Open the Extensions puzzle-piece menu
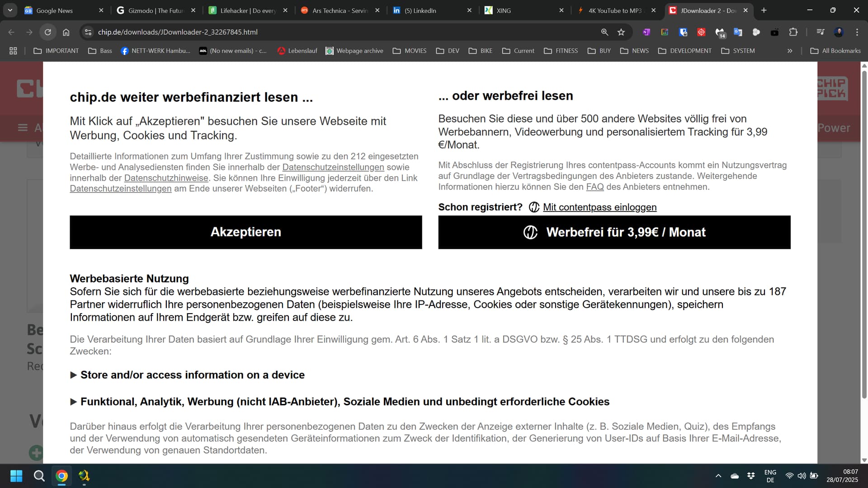The width and height of the screenshot is (868, 488). coord(793,32)
